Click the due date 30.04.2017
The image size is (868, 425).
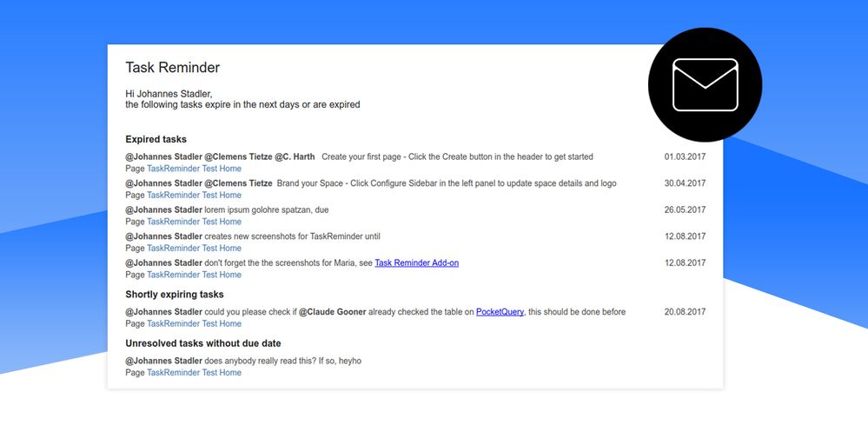(x=686, y=183)
